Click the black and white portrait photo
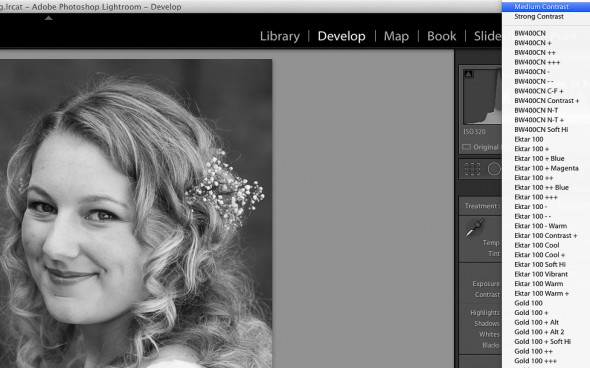The height and width of the screenshot is (368, 590). 136,213
